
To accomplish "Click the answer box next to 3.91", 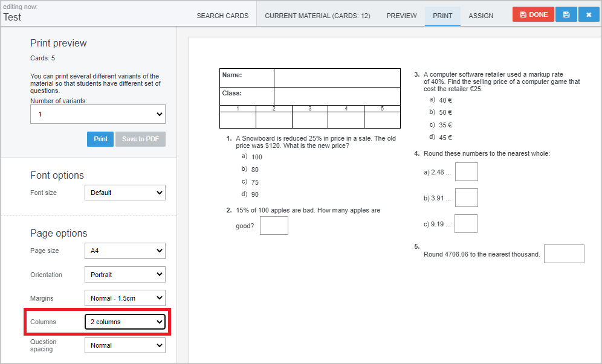I will point(467,197).
